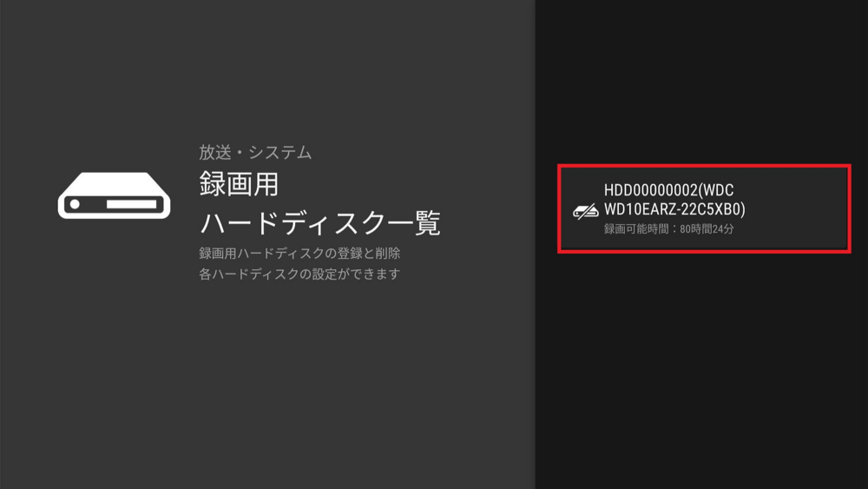Image resolution: width=868 pixels, height=489 pixels.
Task: Click the 各ハードディスクの設定ができます description
Action: (299, 274)
